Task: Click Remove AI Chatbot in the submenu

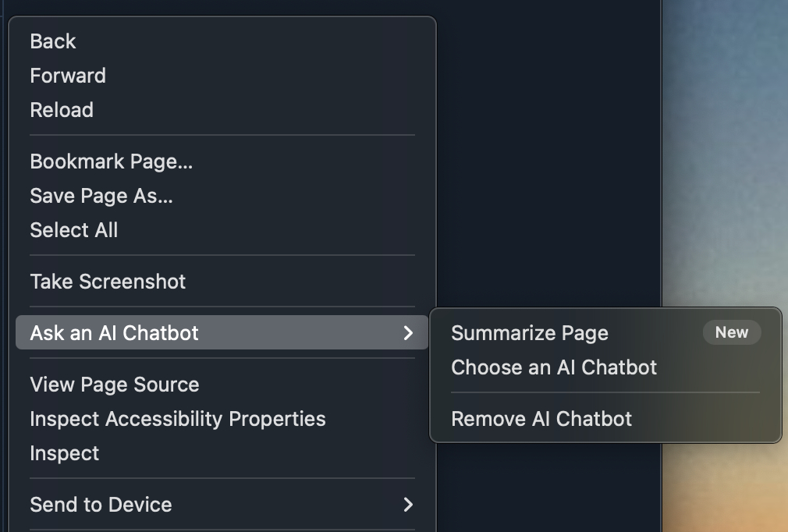Action: click(541, 419)
